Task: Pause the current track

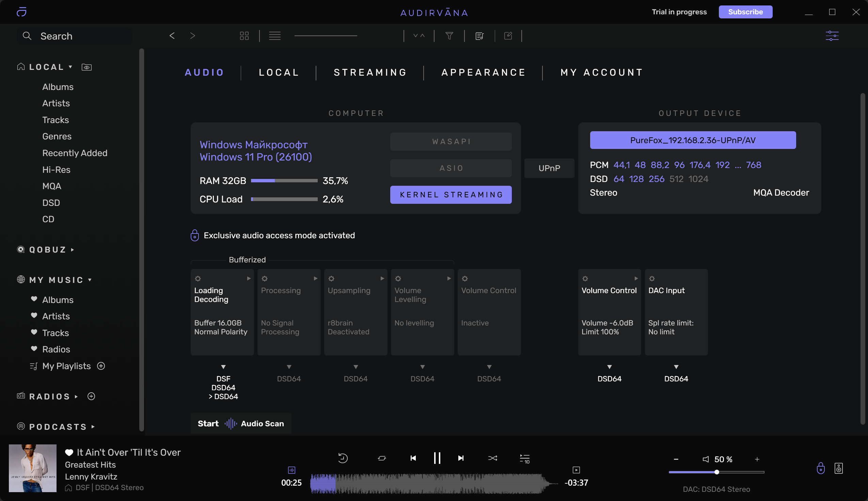Action: tap(437, 458)
